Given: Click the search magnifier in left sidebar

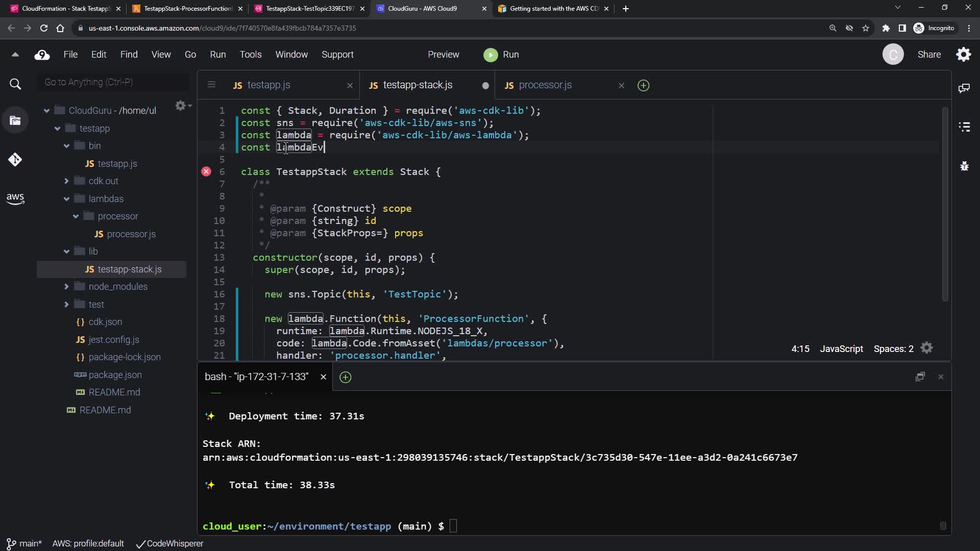Looking at the screenshot, I should point(15,84).
